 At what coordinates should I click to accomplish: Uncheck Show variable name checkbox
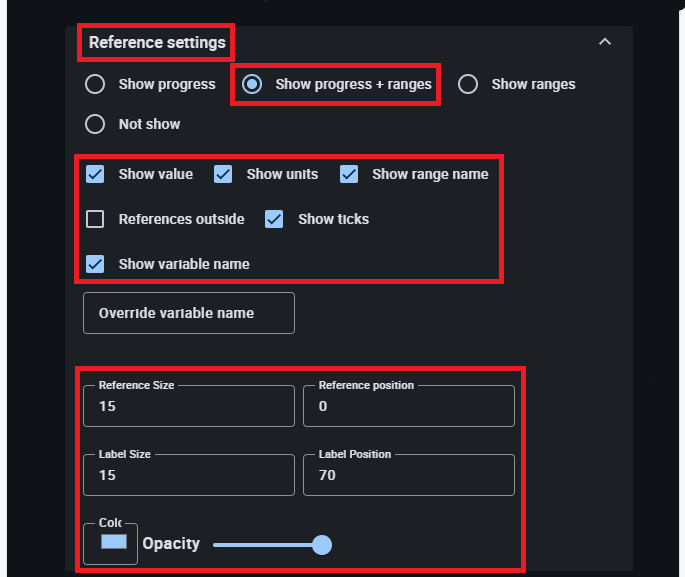tap(95, 264)
